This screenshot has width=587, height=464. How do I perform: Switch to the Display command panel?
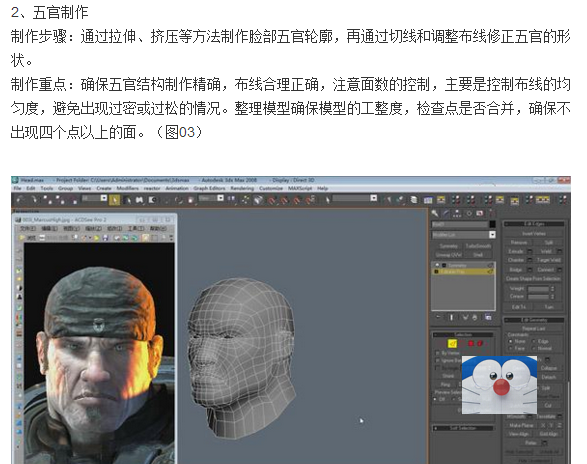(480, 213)
